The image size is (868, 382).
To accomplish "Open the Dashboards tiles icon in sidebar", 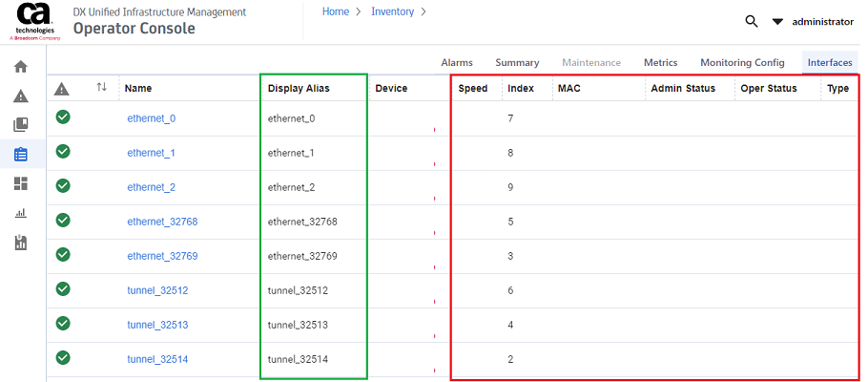I will pyautogui.click(x=21, y=183).
